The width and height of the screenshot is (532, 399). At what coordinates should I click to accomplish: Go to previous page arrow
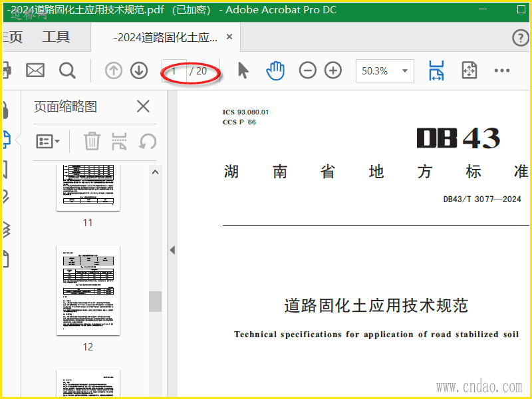pos(114,70)
